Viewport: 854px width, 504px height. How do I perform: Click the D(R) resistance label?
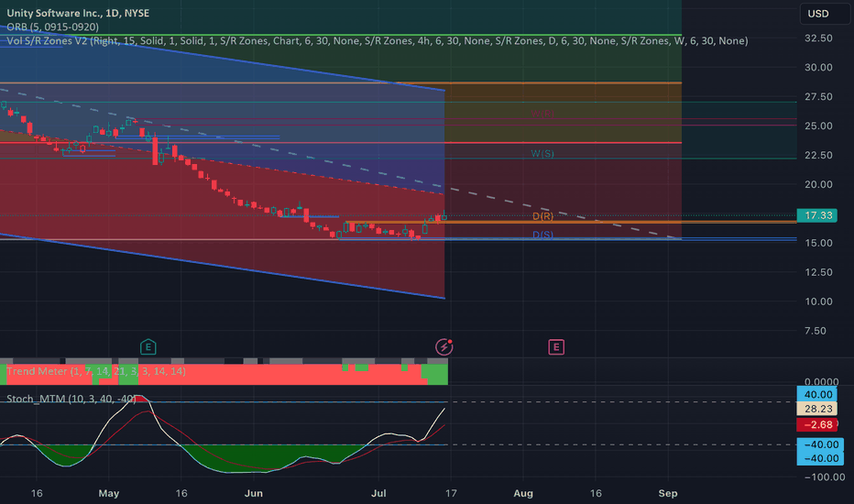[x=542, y=216]
